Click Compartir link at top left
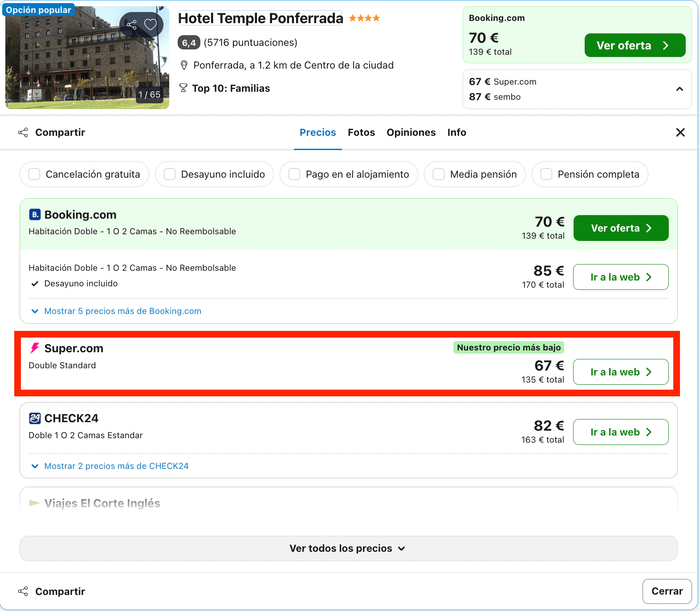 (60, 132)
